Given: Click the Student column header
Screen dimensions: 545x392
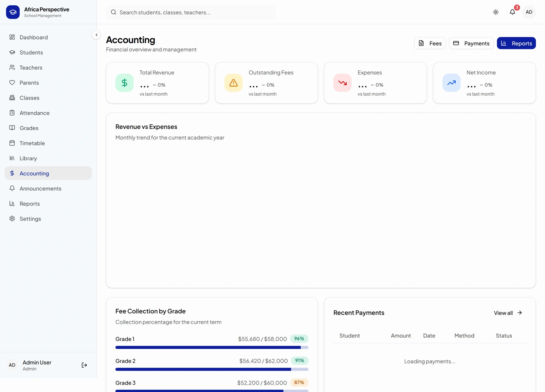Looking at the screenshot, I should (x=350, y=336).
